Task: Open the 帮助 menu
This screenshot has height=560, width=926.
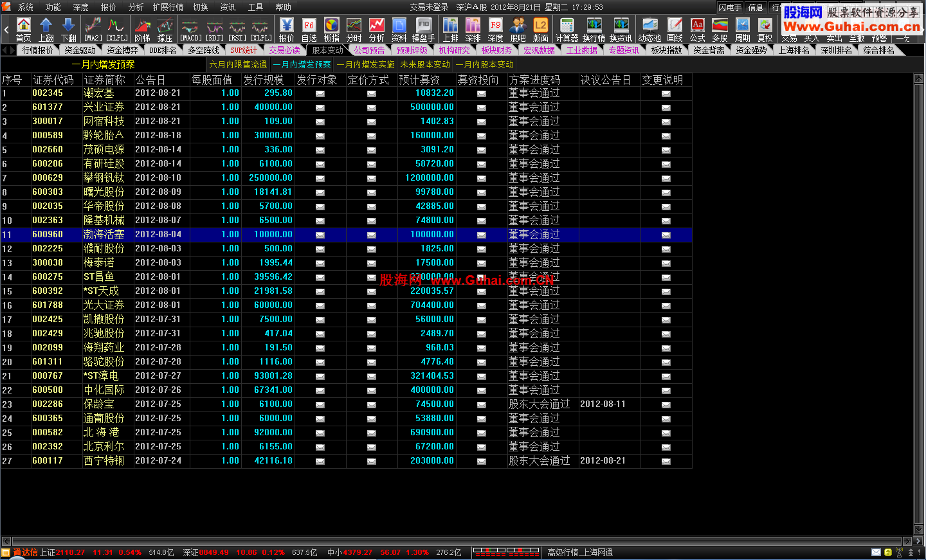Action: tap(284, 7)
